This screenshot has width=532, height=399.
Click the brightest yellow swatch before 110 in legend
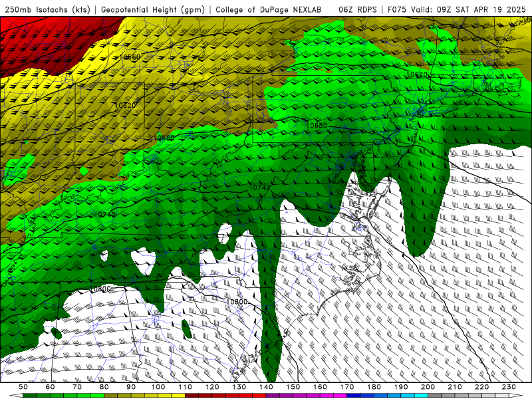click(178, 396)
